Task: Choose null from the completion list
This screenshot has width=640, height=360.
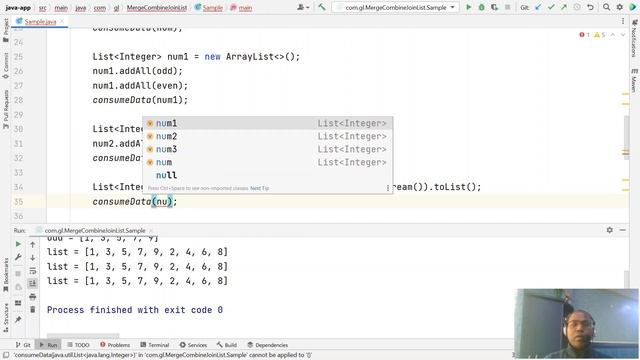Action: tap(267, 176)
